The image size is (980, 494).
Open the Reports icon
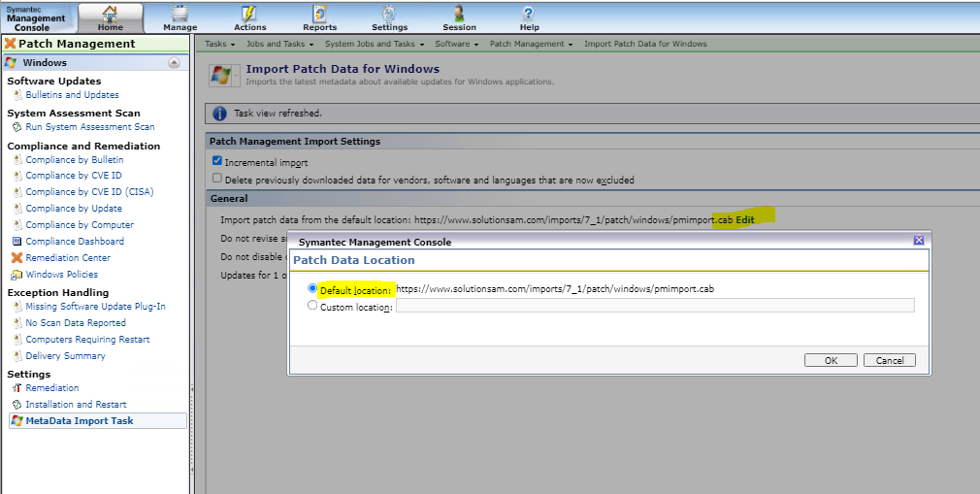319,14
